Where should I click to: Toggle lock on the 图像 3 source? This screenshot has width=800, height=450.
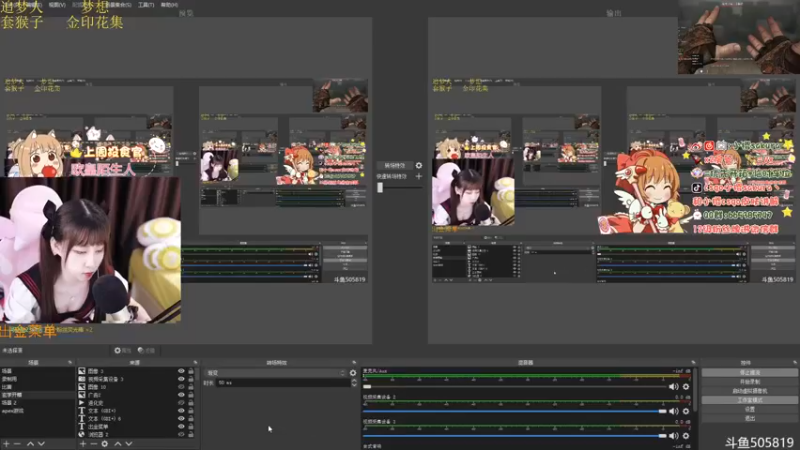coord(191,371)
